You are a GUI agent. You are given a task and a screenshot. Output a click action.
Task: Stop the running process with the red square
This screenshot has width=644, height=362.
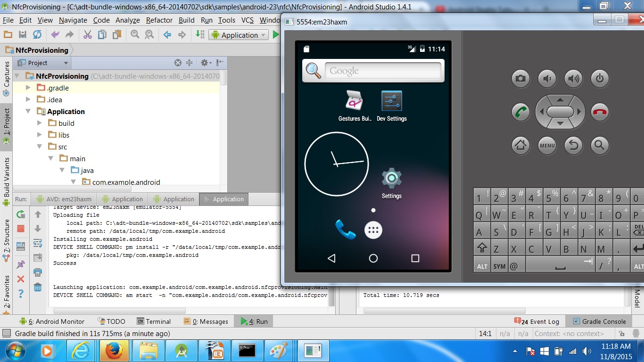(21, 229)
